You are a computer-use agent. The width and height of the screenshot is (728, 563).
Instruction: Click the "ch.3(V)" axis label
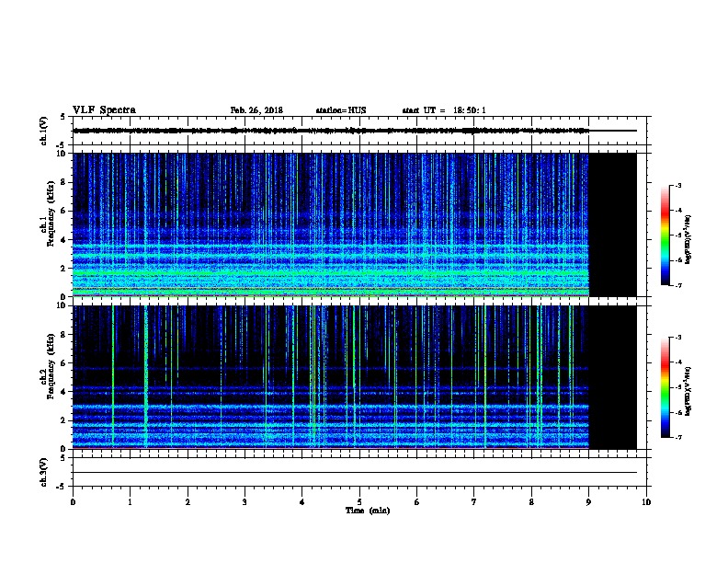click(43, 472)
